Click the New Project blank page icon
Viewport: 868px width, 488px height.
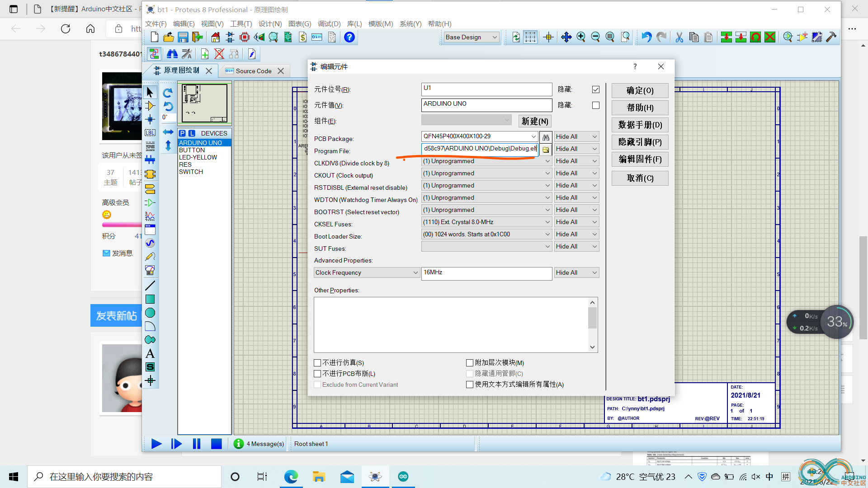[154, 37]
